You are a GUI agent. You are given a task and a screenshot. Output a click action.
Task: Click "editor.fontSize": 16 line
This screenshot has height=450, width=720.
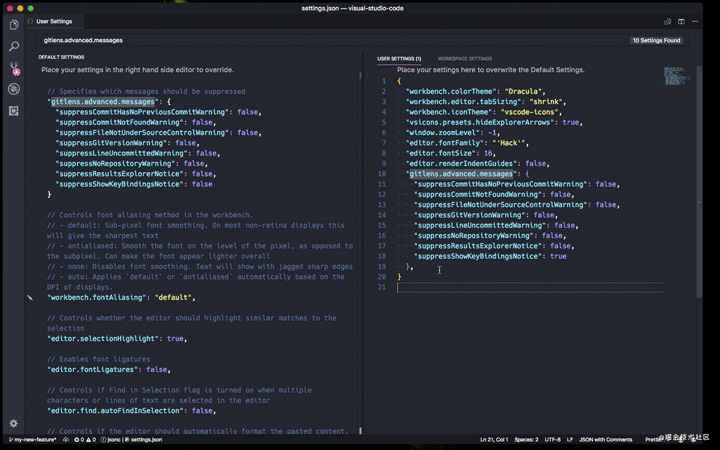click(450, 153)
